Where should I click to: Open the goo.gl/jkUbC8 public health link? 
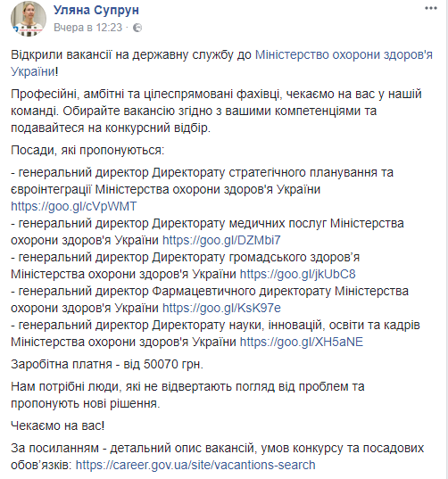tap(298, 274)
